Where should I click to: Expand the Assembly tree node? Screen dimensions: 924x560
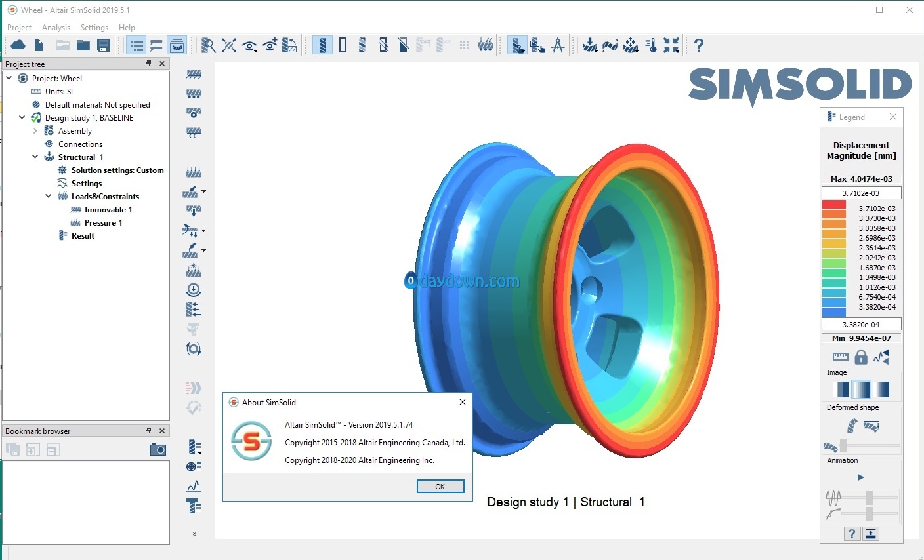[x=35, y=130]
